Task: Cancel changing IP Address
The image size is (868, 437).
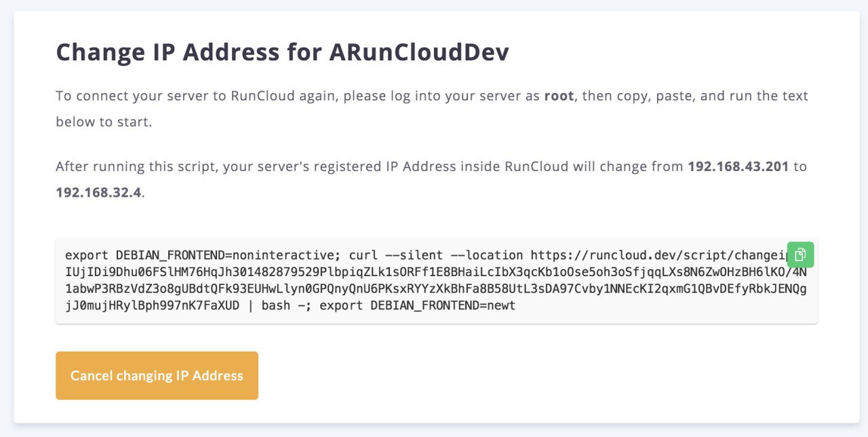Action: 157,375
